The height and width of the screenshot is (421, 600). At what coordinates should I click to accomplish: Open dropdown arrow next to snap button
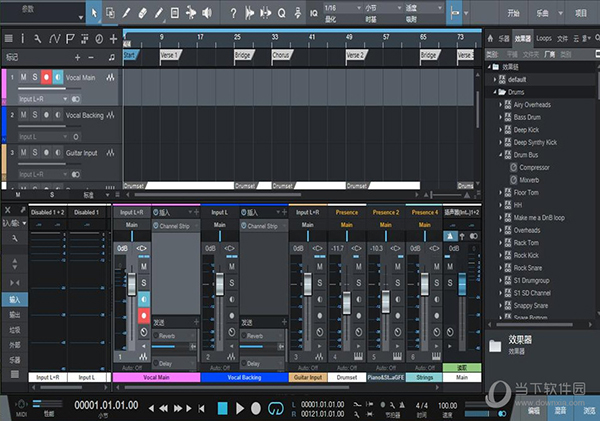(466, 13)
